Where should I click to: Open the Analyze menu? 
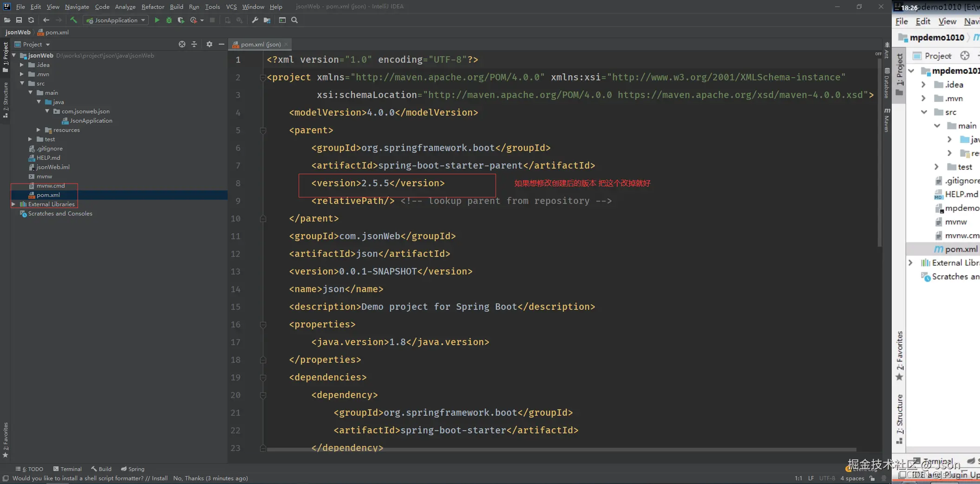125,7
